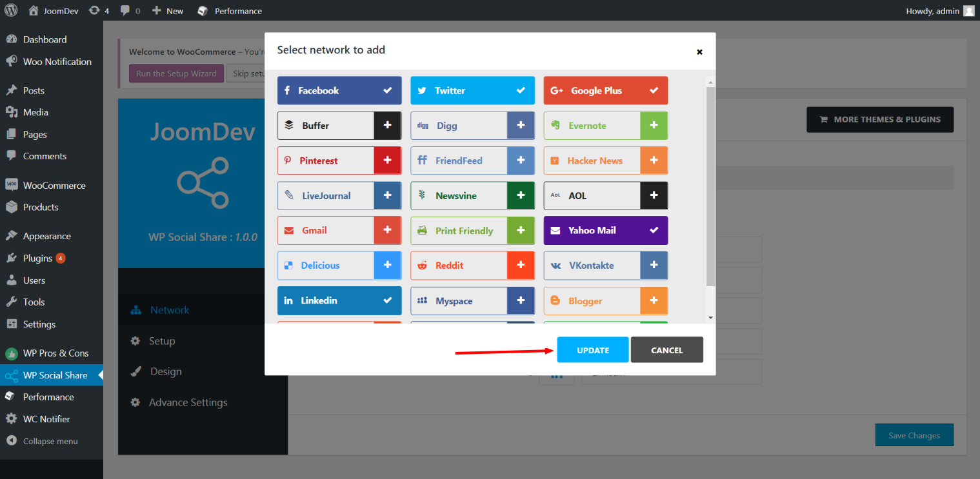Open Products in the admin sidebar
980x479 pixels.
pos(52,207)
